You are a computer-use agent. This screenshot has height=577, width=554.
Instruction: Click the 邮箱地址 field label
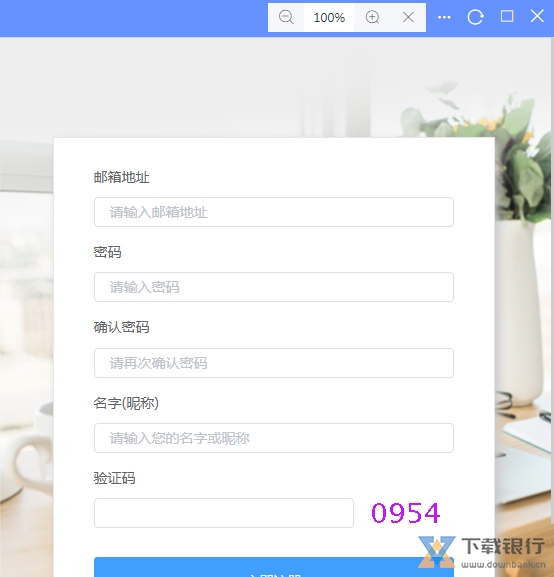click(x=121, y=177)
